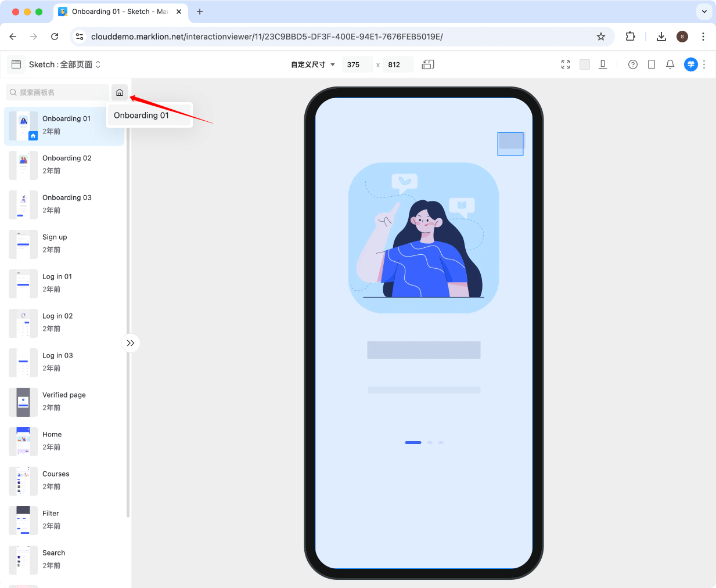Viewport: 716px width, 588px height.
Task: Open the Verified page artboard
Action: coord(64,401)
